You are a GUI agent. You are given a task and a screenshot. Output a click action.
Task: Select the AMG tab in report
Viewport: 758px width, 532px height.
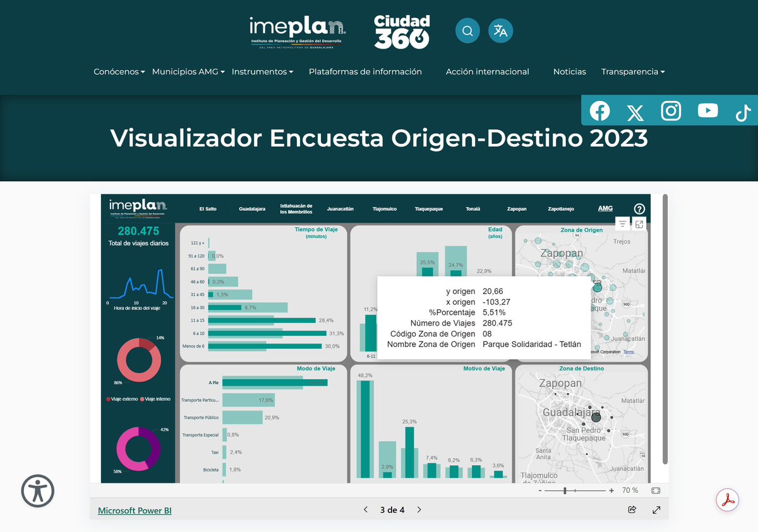(x=605, y=208)
